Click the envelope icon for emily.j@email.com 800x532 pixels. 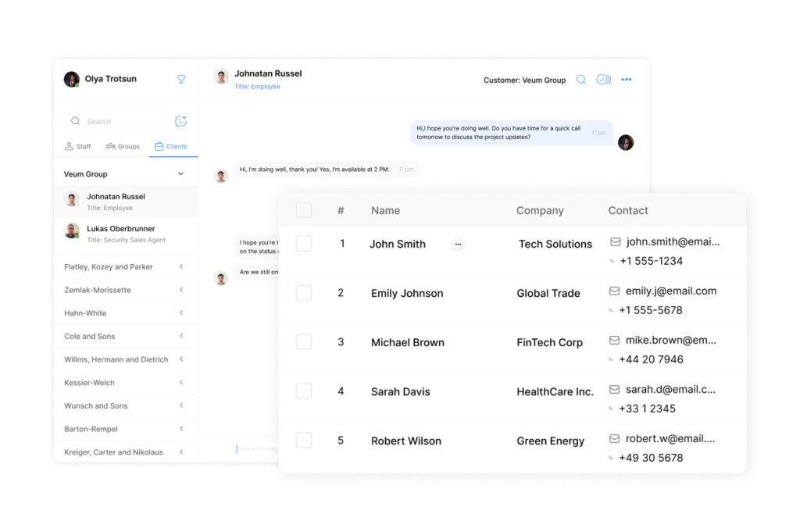point(615,291)
